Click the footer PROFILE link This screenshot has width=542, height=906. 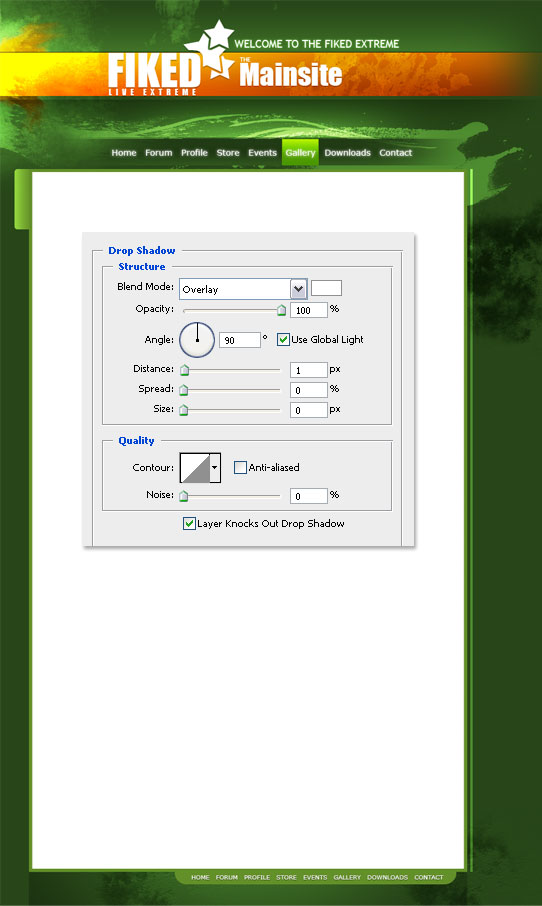(x=257, y=877)
